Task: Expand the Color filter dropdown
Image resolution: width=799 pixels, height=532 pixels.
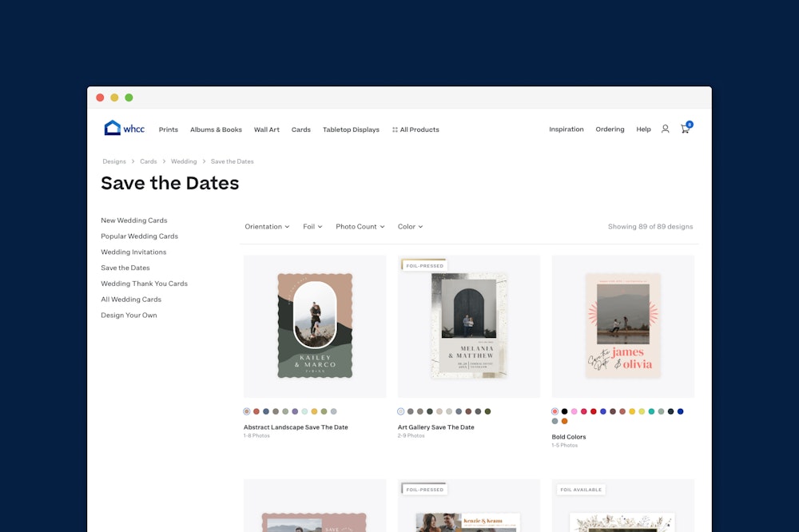Action: click(410, 226)
